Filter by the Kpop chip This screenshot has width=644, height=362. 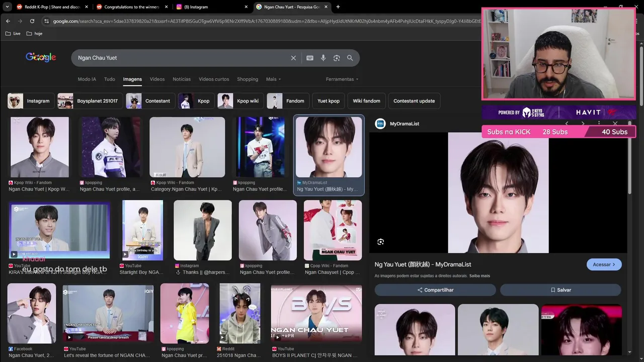point(196,101)
